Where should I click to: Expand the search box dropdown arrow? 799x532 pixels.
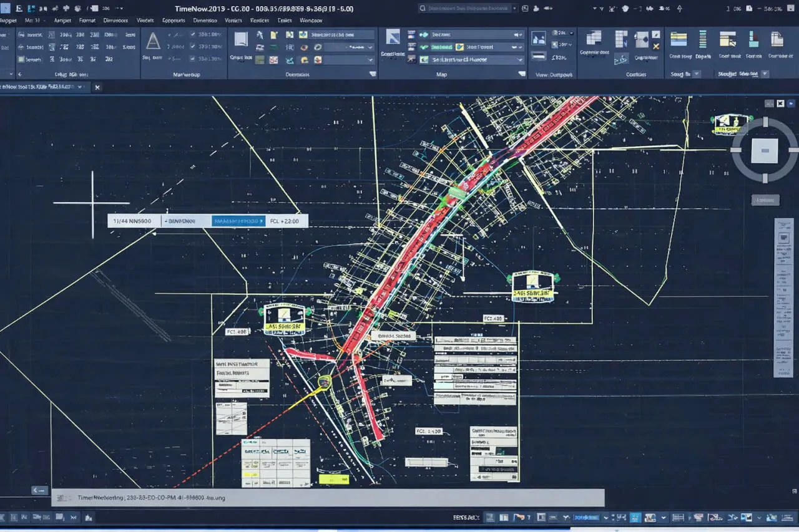[514, 8]
